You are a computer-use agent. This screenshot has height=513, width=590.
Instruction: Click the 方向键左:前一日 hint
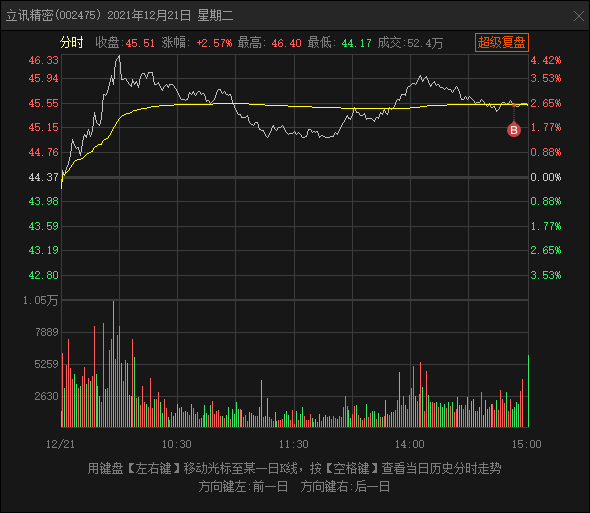tap(243, 487)
